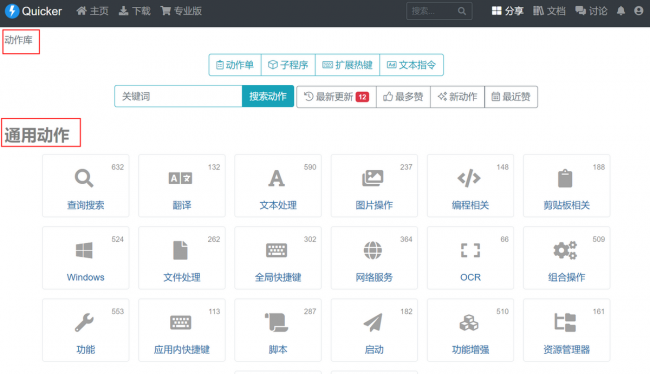Open the 文件处理 file icon
Viewport: 650px width, 374px height.
coord(180,250)
